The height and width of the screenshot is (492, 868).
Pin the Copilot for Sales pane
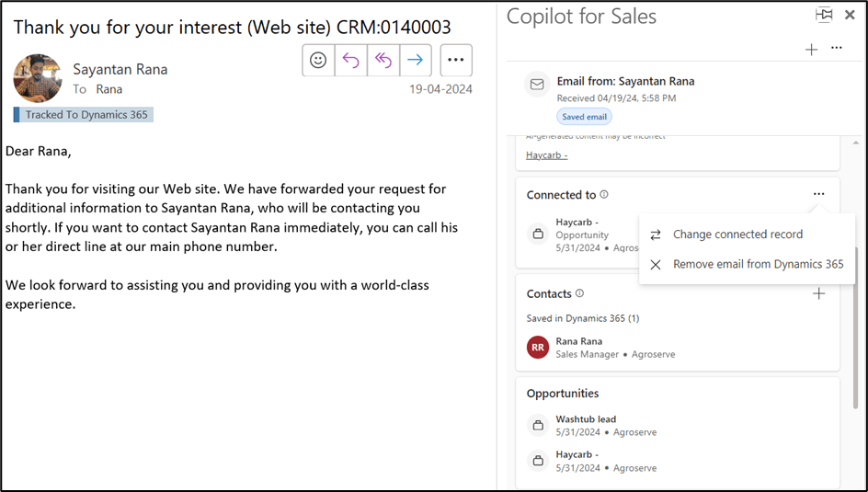click(x=824, y=15)
